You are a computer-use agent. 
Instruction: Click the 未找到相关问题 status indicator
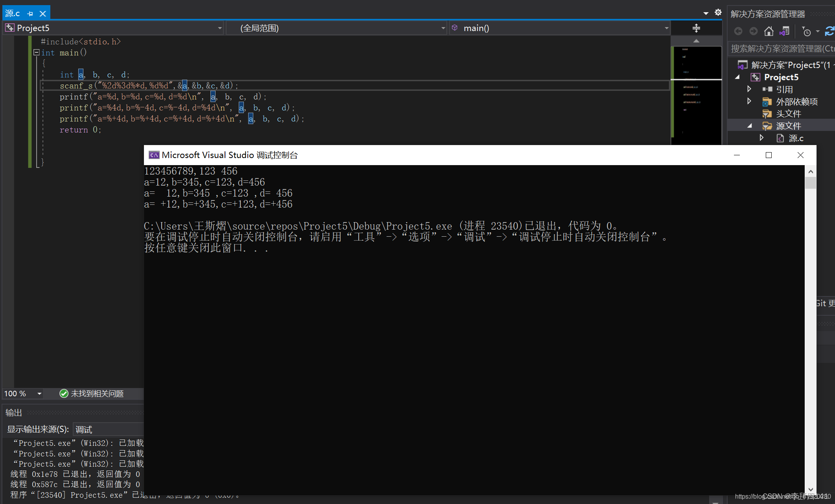92,394
